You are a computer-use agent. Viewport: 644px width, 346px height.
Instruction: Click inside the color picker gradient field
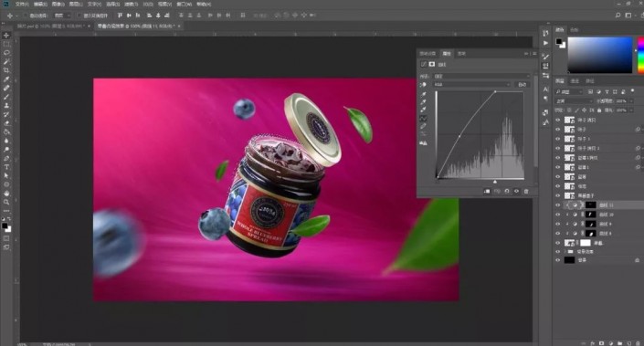599,55
